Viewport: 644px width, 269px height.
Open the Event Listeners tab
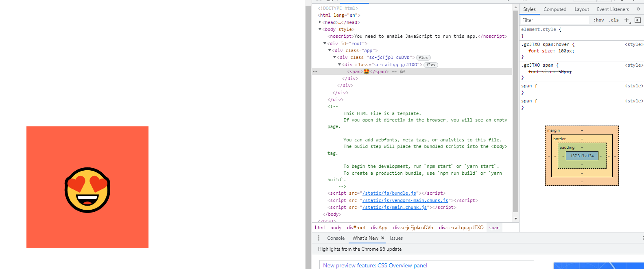pyautogui.click(x=613, y=9)
